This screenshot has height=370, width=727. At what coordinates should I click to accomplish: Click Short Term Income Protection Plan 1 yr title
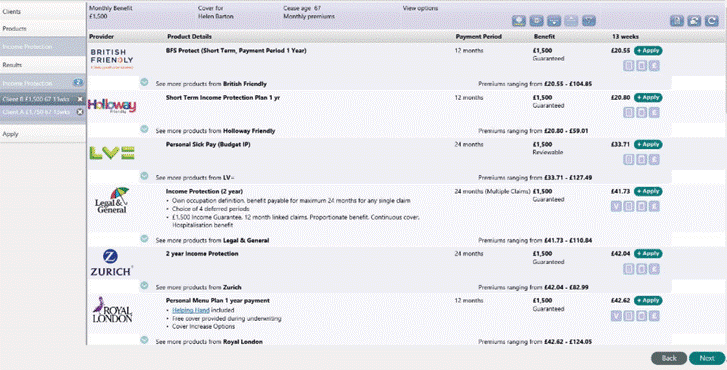223,97
